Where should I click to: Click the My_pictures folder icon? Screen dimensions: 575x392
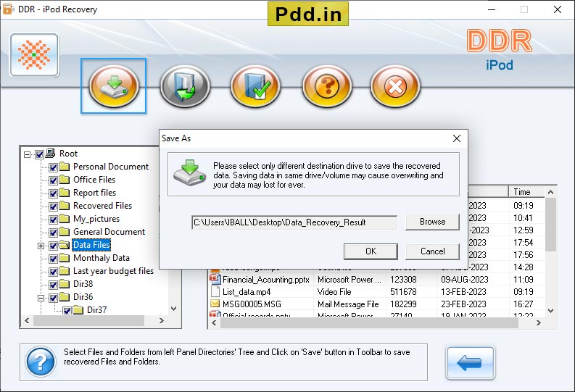[65, 219]
